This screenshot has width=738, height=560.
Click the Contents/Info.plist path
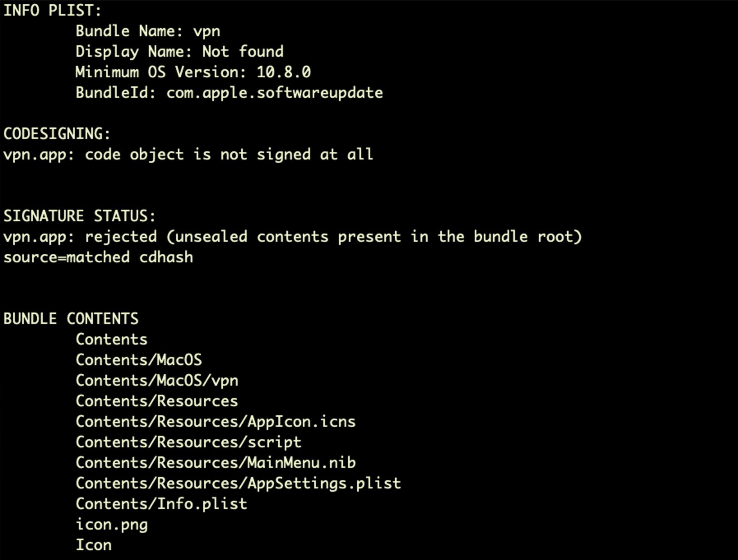(161, 504)
